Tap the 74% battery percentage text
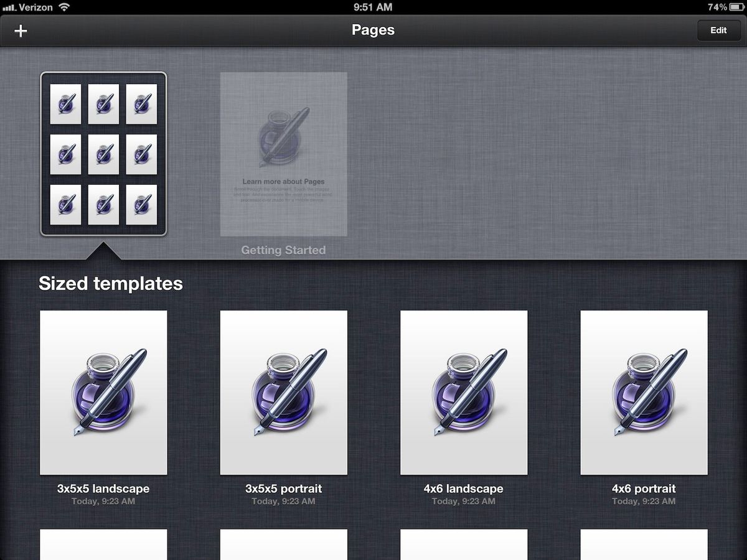 (x=717, y=7)
